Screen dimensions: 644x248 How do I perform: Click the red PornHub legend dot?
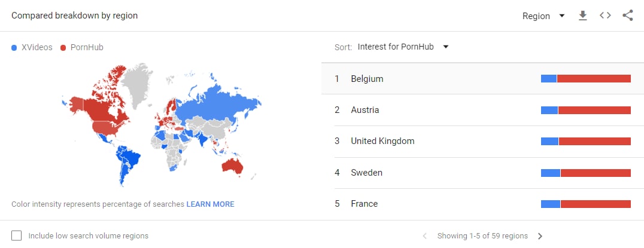(x=63, y=48)
